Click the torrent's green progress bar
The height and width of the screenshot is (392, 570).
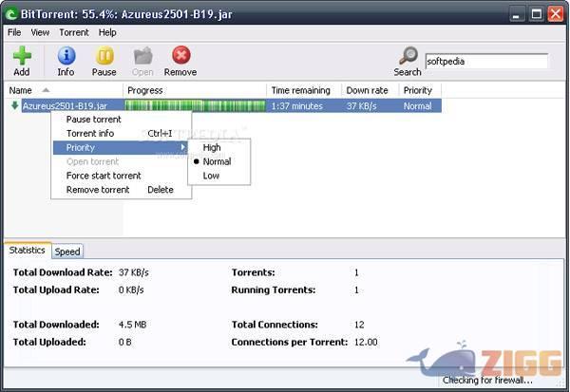[x=195, y=105]
